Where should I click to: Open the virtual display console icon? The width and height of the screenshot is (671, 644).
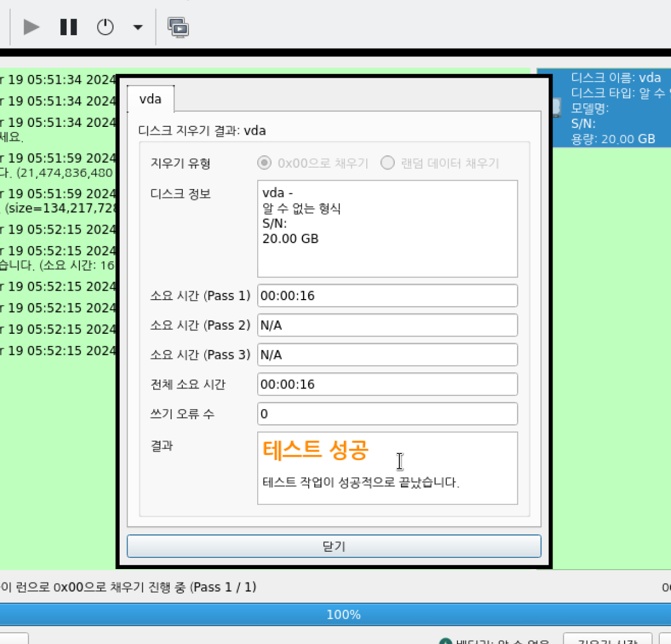click(x=178, y=26)
